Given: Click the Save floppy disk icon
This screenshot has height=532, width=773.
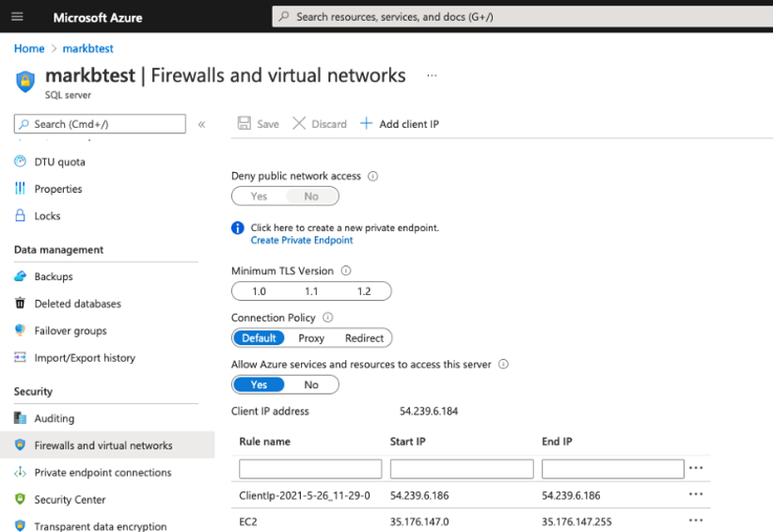Looking at the screenshot, I should point(244,123).
